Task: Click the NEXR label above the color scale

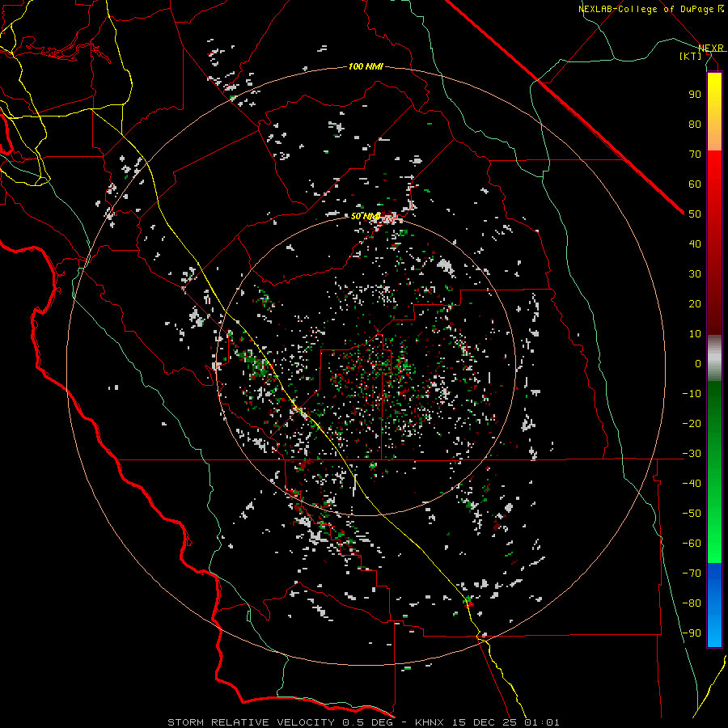Action: 711,48
